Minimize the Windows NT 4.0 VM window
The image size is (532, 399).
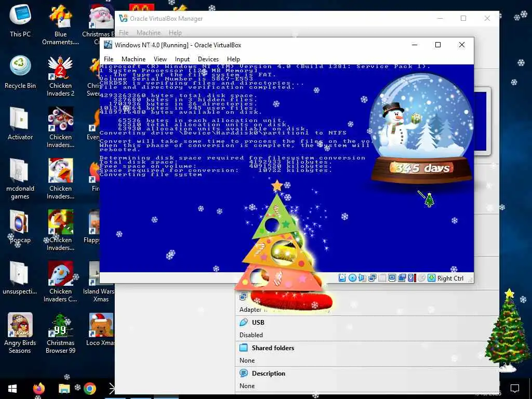click(414, 45)
